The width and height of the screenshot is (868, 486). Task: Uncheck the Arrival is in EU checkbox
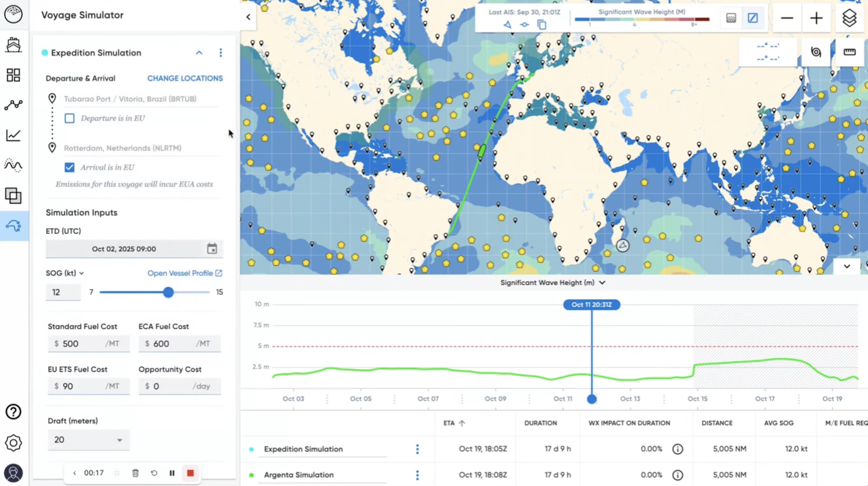(x=69, y=167)
